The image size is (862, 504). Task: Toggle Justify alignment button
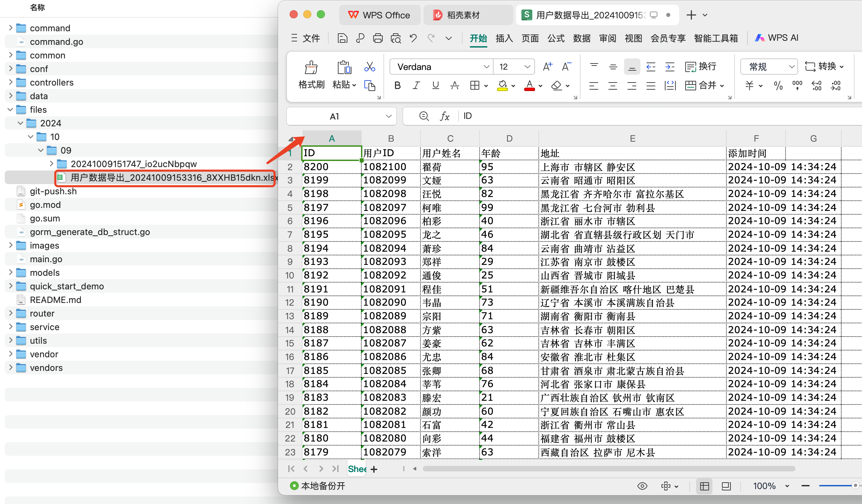point(651,86)
